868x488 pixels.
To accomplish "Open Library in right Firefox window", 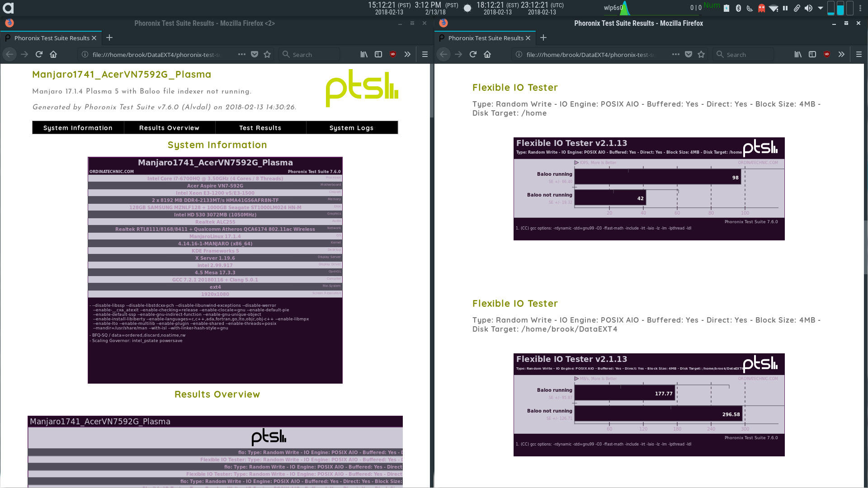I will pyautogui.click(x=798, y=54).
